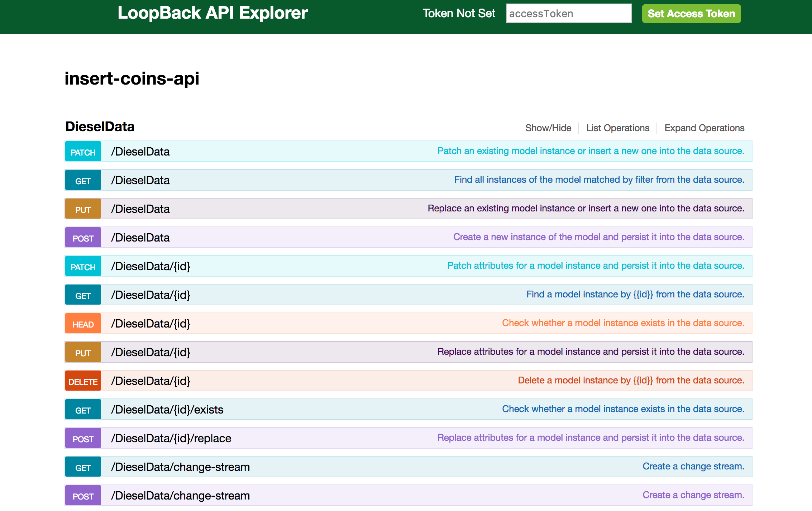Viewport: 812px width, 511px height.
Task: Click the PATCH badge for /DieselData
Action: [83, 152]
